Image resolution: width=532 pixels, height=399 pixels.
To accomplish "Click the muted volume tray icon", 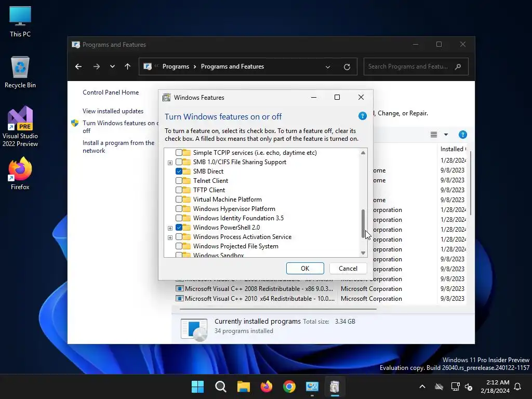I will tap(469, 387).
